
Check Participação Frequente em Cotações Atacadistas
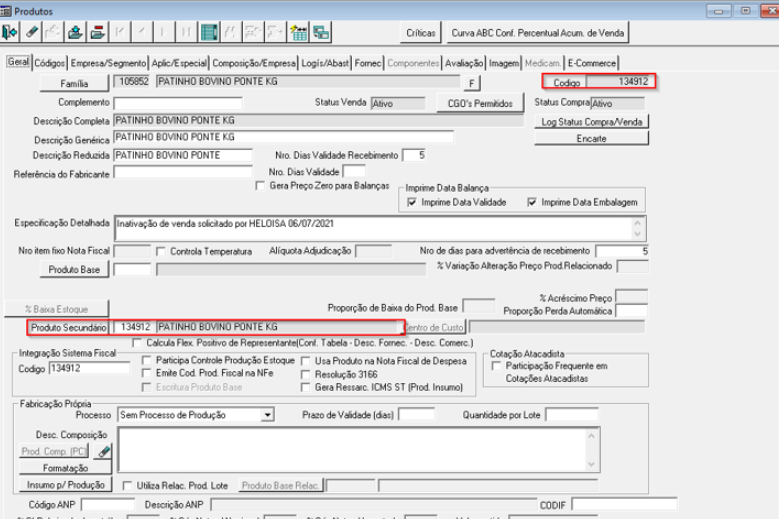(496, 366)
